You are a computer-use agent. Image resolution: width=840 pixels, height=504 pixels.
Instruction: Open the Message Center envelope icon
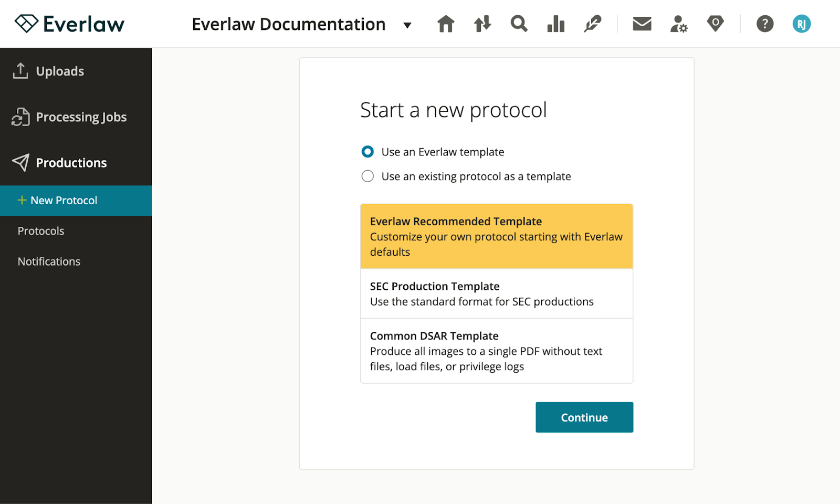(642, 24)
